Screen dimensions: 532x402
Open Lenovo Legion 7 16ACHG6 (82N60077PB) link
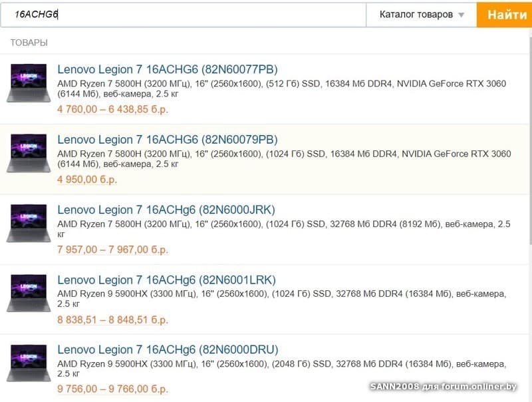[168, 69]
